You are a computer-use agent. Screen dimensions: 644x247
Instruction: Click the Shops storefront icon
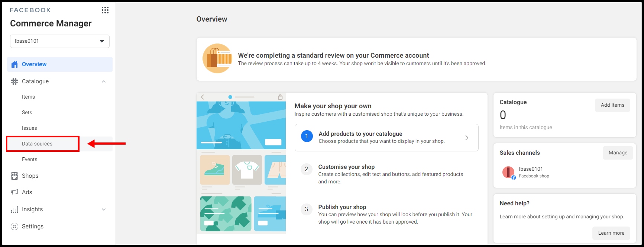14,176
